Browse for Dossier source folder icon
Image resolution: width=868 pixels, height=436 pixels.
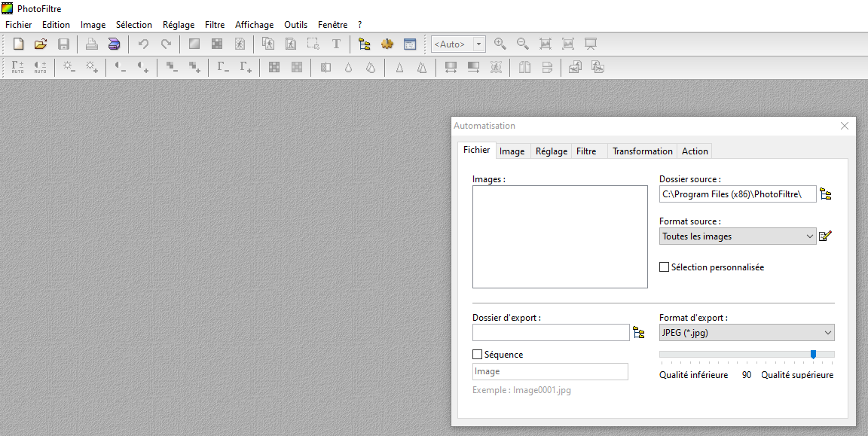pos(825,194)
